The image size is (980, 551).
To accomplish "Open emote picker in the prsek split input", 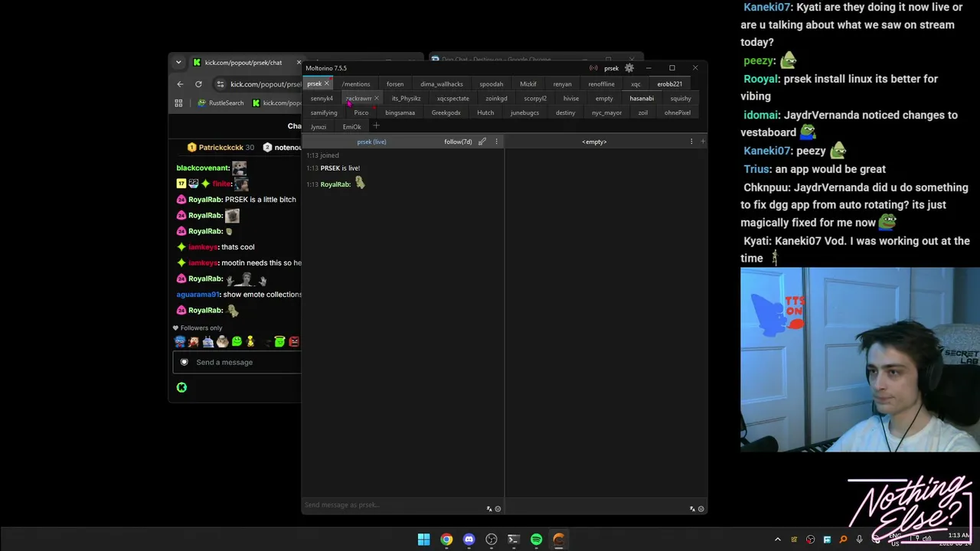I will (498, 509).
